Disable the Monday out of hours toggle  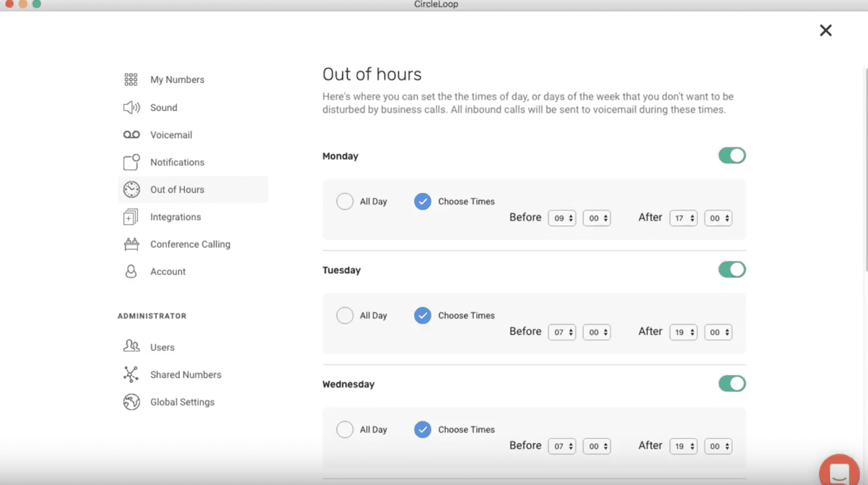click(x=732, y=155)
